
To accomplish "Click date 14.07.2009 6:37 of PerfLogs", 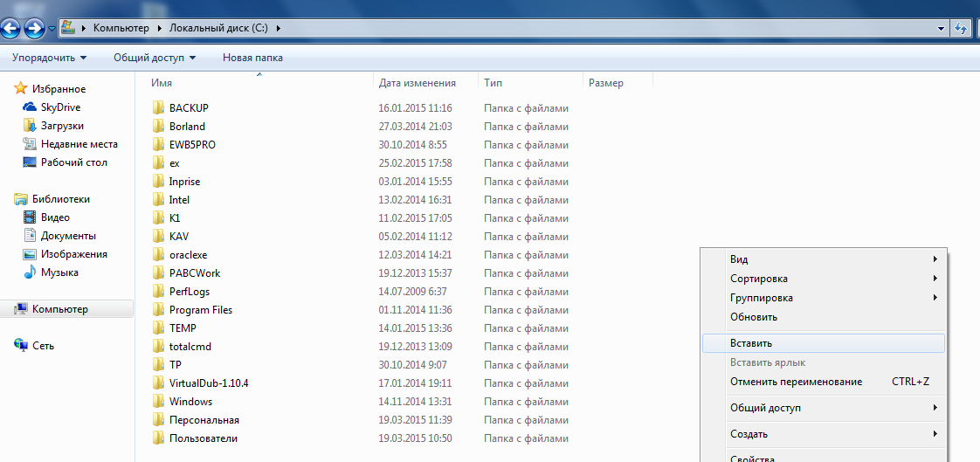I will pyautogui.click(x=412, y=292).
